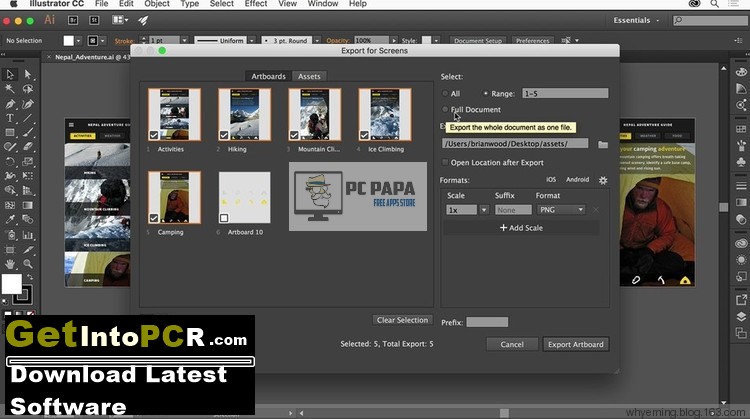Screen dimensions: 750x419
Task: Select the Line Segment tool
Action: pos(28,118)
